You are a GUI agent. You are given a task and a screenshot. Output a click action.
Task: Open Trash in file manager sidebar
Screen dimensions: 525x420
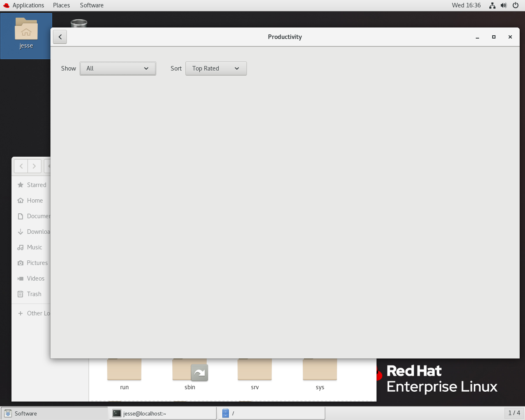click(31, 294)
